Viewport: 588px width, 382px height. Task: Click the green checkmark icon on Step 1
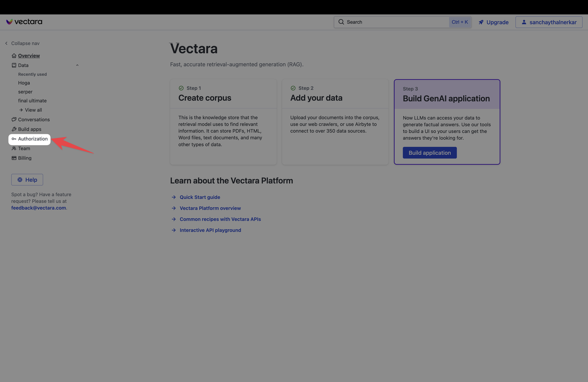181,88
